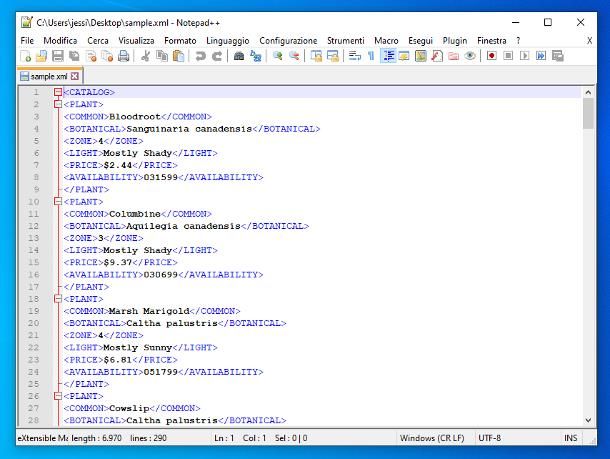Click the Open file folder icon

42,56
